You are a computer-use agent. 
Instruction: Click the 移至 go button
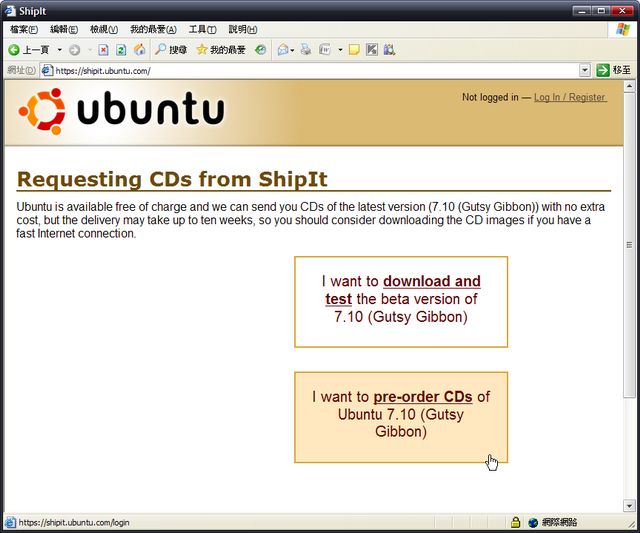point(613,70)
